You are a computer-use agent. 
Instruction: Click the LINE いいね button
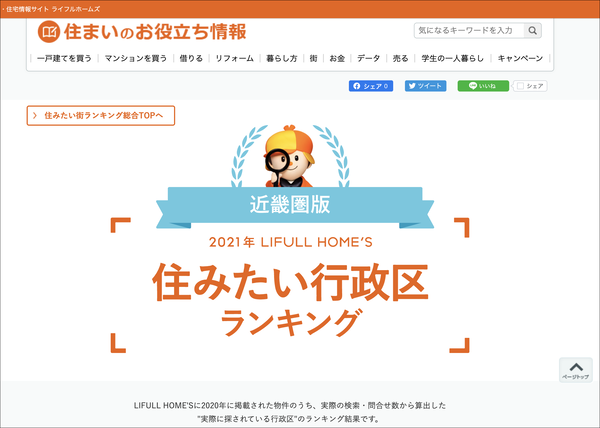tap(483, 86)
